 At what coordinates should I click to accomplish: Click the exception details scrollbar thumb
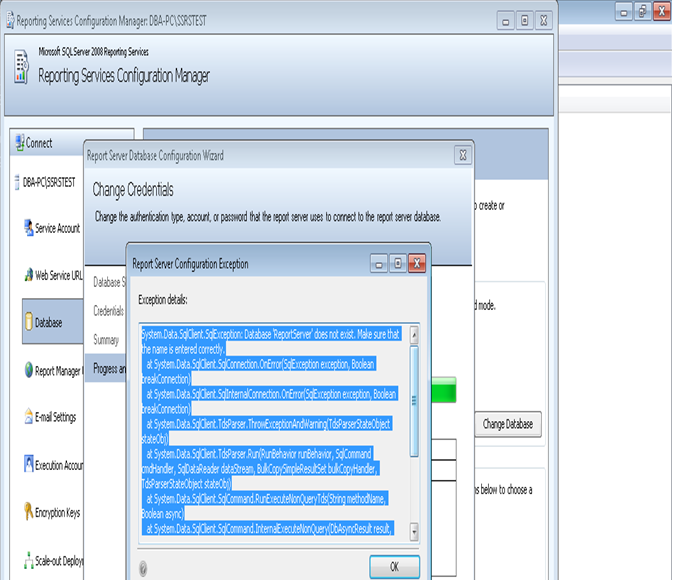[414, 400]
